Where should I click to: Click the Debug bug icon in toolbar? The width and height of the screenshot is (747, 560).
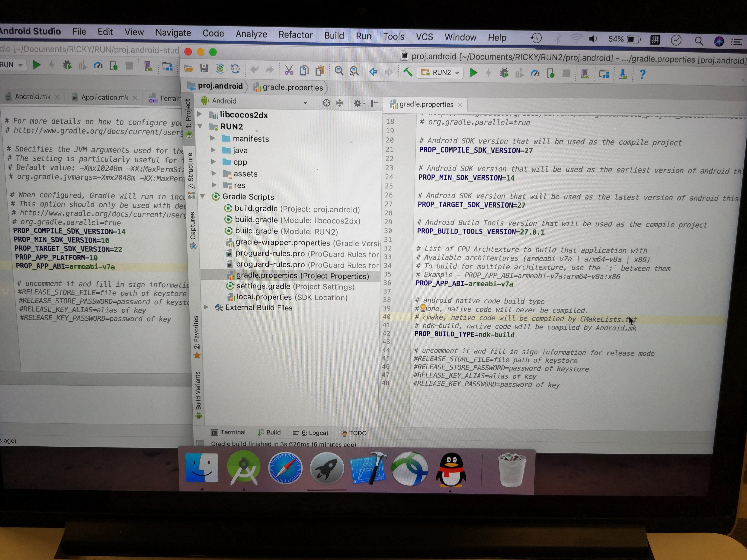(504, 73)
